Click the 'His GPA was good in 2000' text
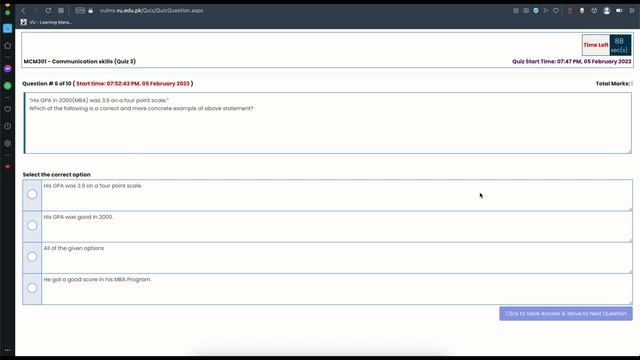This screenshot has width=640, height=360. (78, 217)
